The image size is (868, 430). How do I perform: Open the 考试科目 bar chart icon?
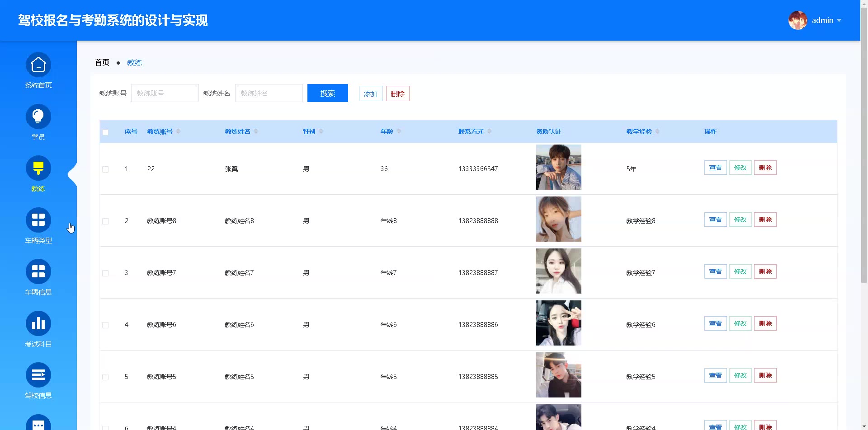tap(38, 324)
